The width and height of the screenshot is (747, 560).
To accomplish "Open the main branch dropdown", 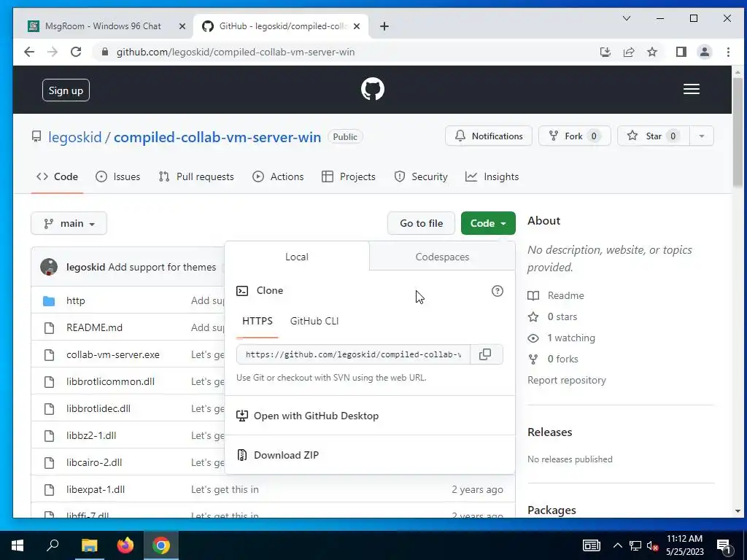I will click(x=69, y=223).
